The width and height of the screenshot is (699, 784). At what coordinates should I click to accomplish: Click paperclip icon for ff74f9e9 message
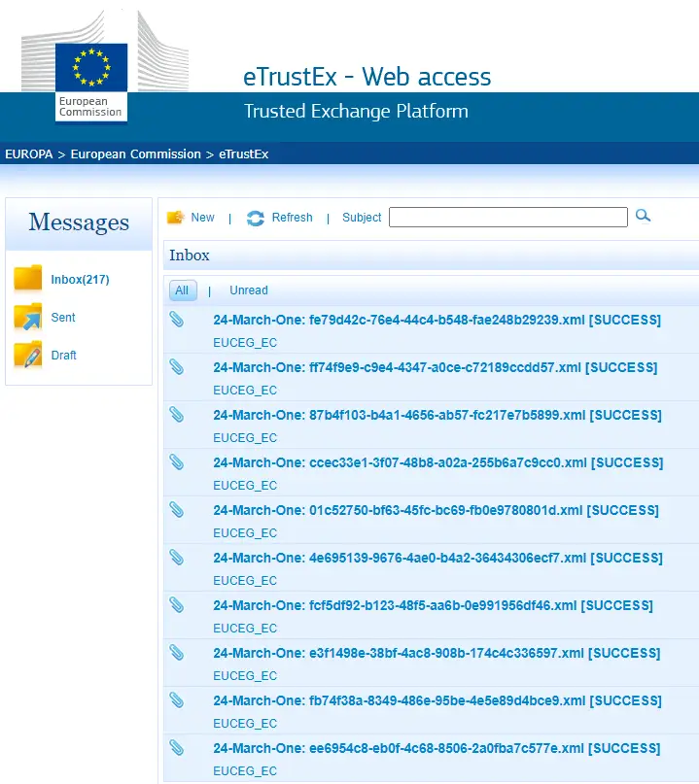click(177, 366)
